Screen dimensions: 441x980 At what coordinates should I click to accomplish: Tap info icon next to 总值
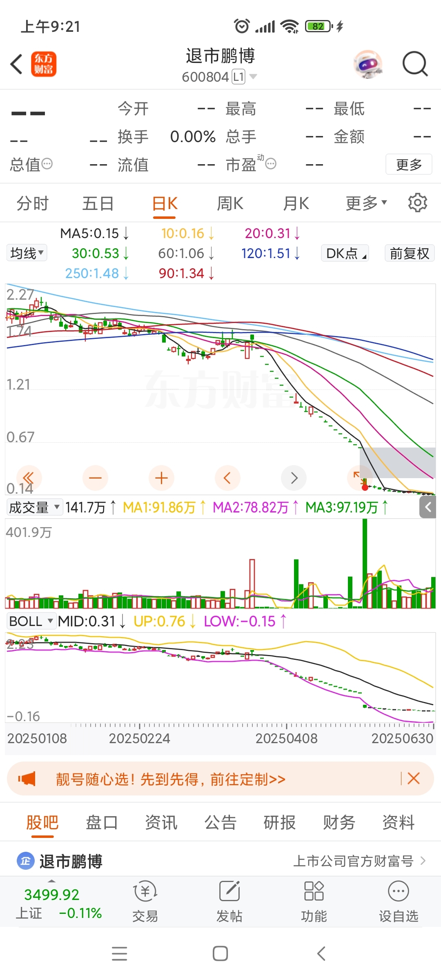(x=47, y=164)
